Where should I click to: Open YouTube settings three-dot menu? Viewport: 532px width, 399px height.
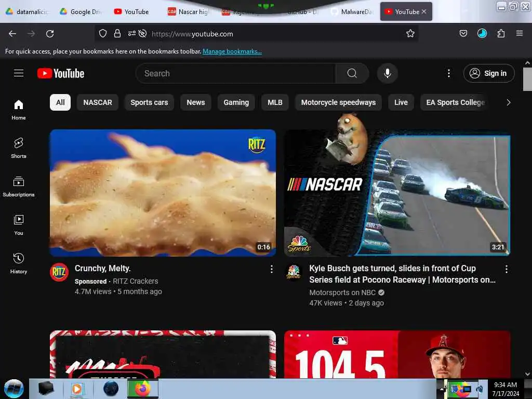pos(448,73)
